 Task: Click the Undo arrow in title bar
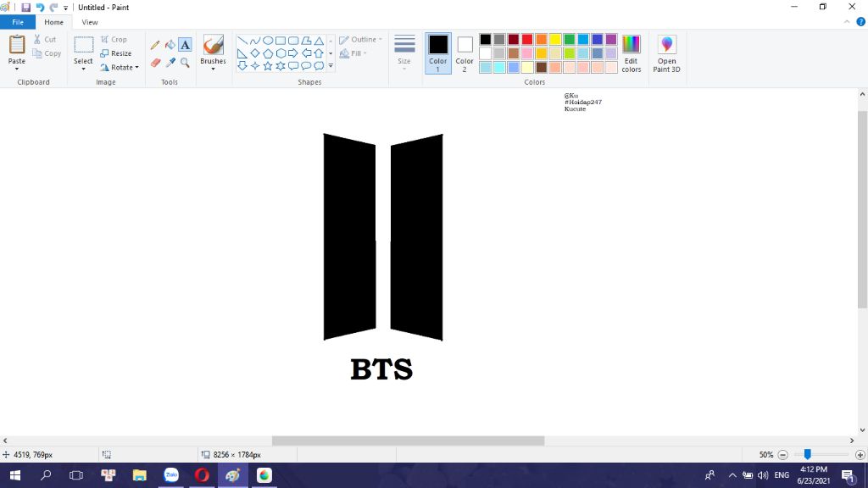click(x=40, y=8)
